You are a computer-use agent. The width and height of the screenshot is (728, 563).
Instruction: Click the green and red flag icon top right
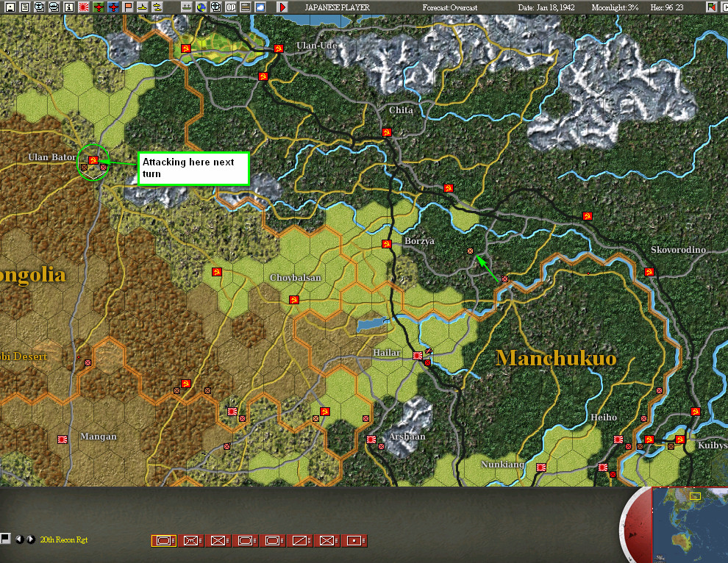pos(711,7)
